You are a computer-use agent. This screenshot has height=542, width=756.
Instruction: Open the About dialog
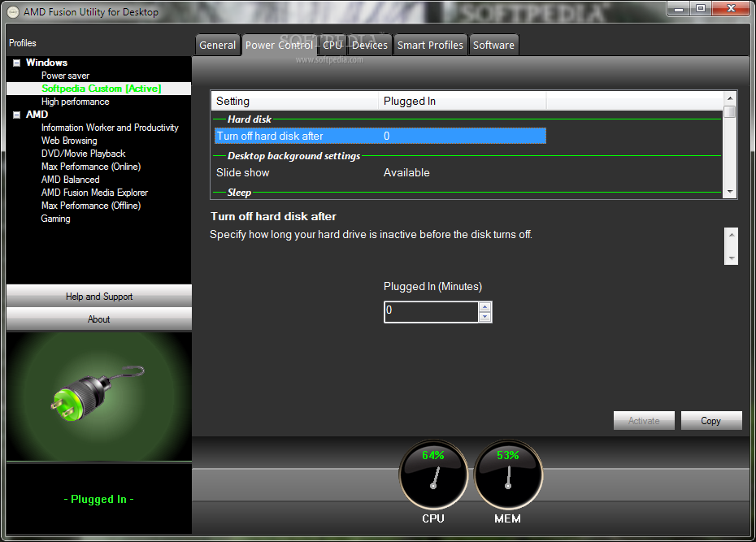pos(99,319)
